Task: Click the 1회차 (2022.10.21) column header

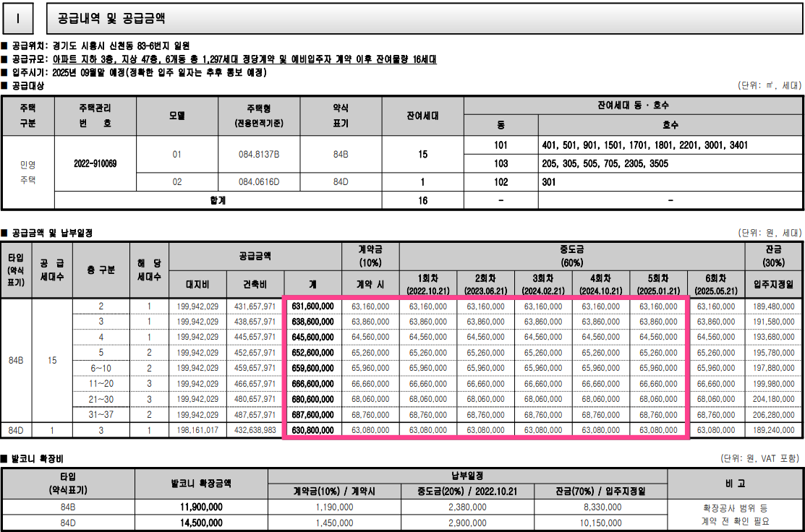Action: [428, 284]
